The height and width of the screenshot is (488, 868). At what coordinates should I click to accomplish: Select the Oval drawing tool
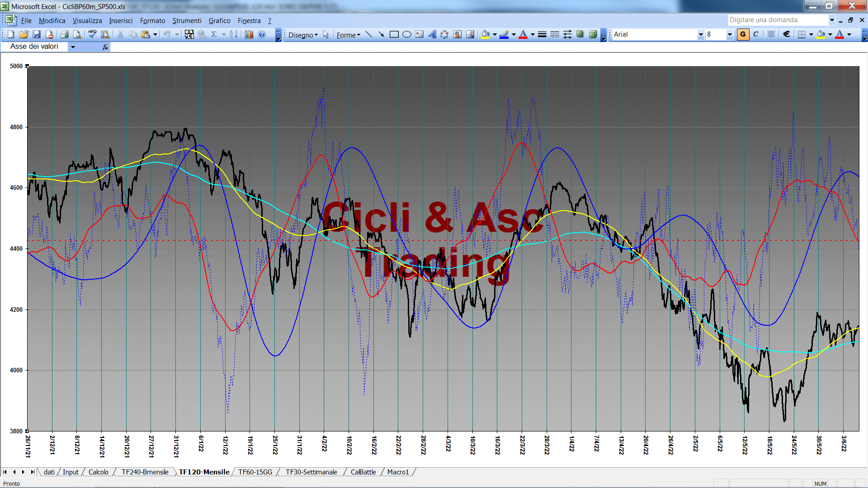point(407,34)
